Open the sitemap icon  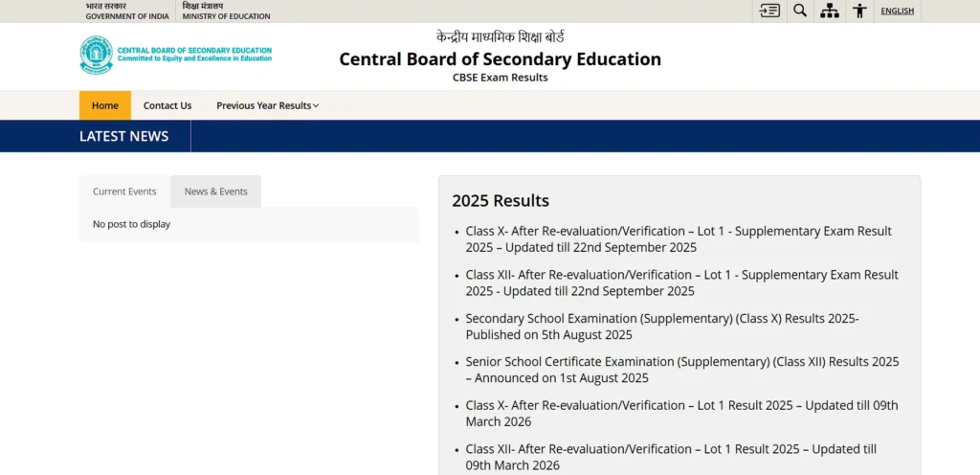pos(830,11)
